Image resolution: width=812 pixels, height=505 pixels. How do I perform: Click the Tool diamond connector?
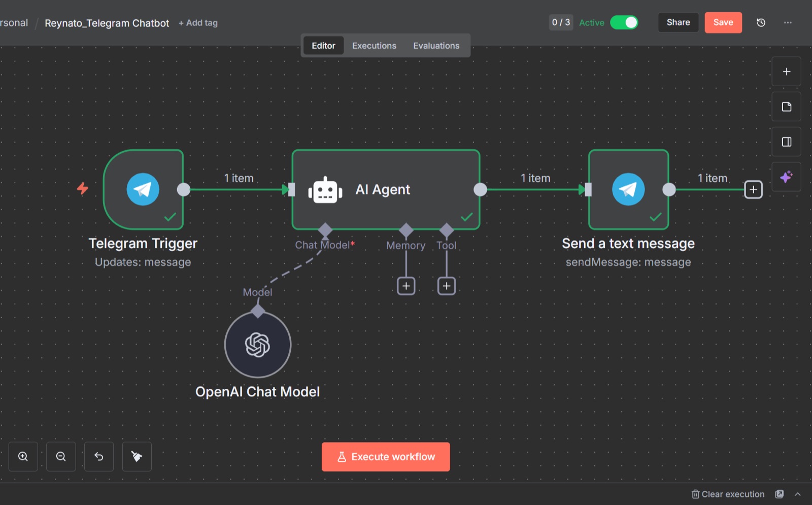point(447,230)
